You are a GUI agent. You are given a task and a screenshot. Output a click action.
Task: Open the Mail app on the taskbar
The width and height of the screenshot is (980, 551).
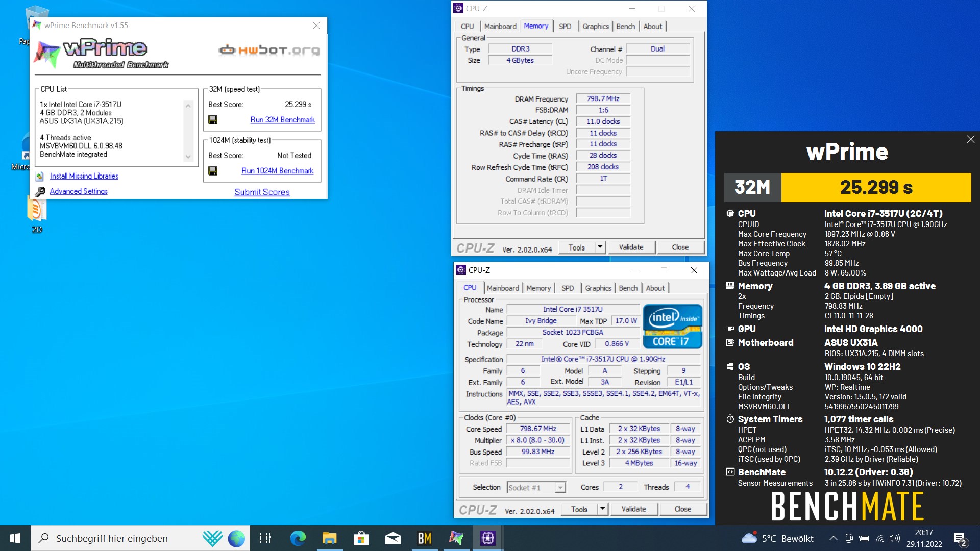pyautogui.click(x=393, y=538)
